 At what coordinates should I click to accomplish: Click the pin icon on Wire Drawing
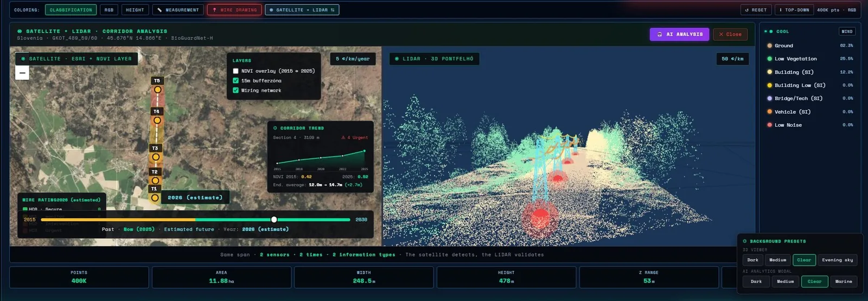pos(215,10)
